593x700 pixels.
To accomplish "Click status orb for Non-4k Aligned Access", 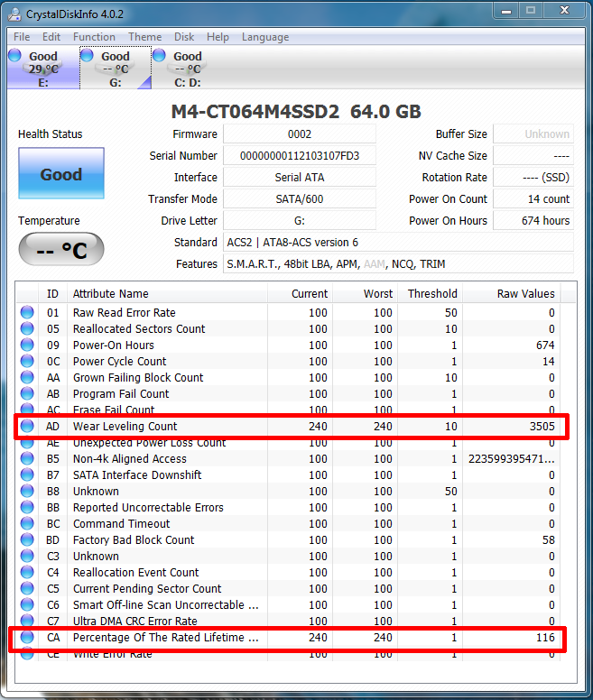I will click(27, 458).
